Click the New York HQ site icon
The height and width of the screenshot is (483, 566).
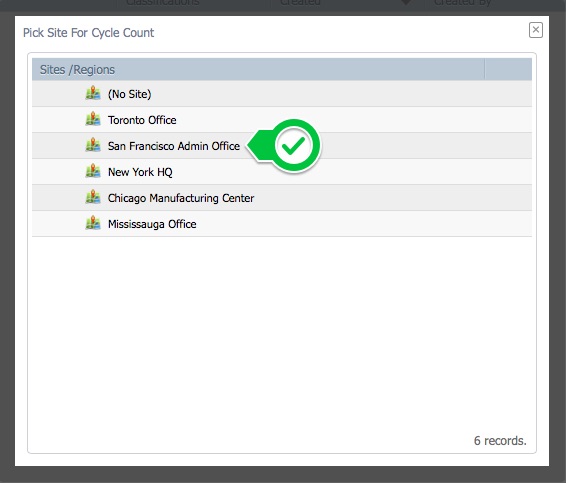93,171
